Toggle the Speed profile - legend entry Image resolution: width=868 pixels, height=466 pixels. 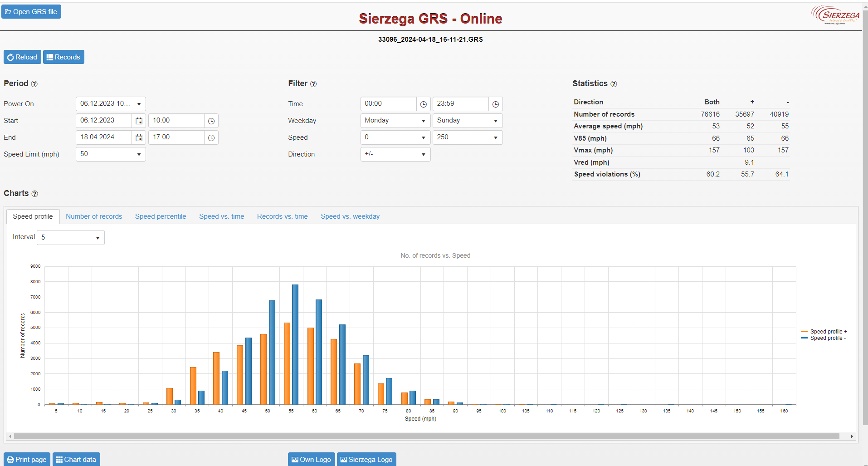point(824,338)
